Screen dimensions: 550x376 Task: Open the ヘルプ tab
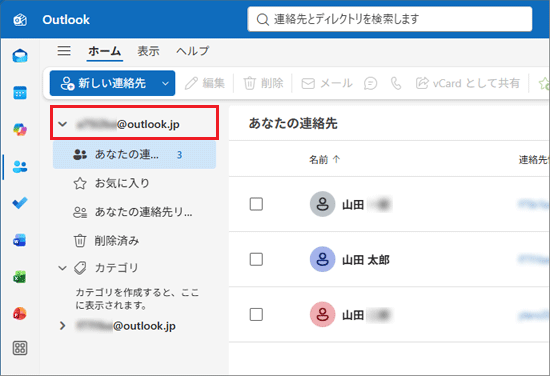193,51
